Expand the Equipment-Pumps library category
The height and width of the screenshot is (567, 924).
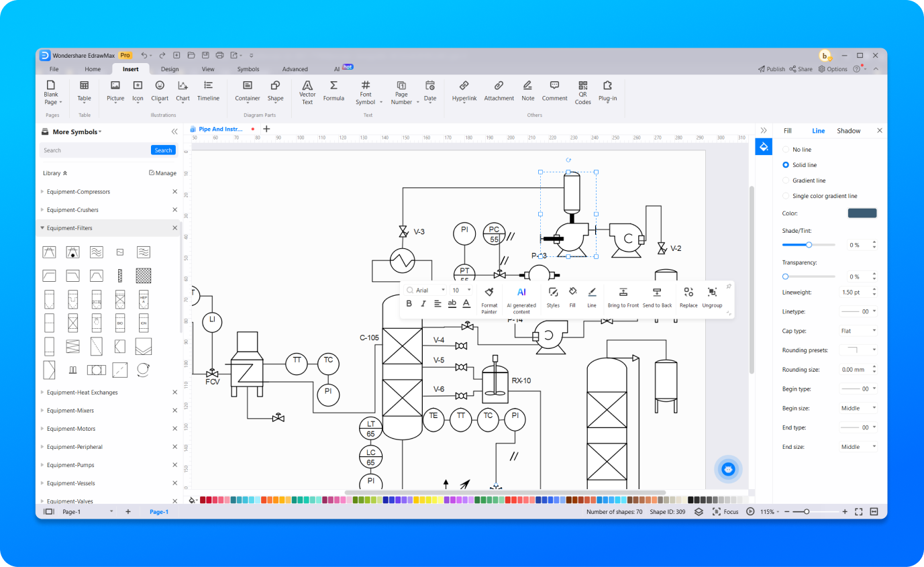[70, 465]
